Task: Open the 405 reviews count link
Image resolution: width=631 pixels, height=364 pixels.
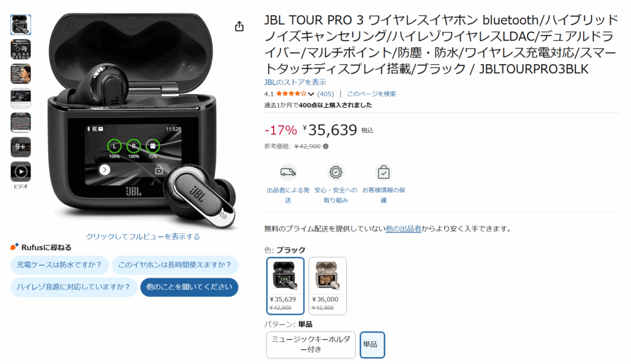Action: 325,94
